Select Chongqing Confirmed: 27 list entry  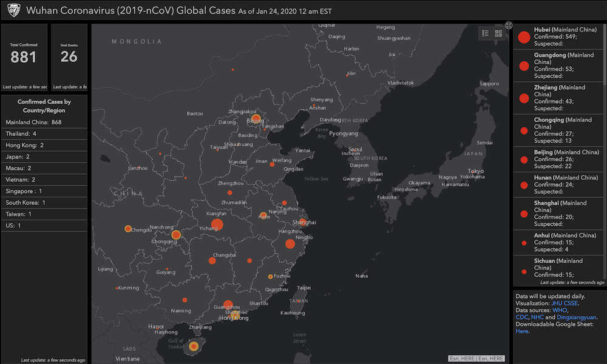pyautogui.click(x=558, y=130)
